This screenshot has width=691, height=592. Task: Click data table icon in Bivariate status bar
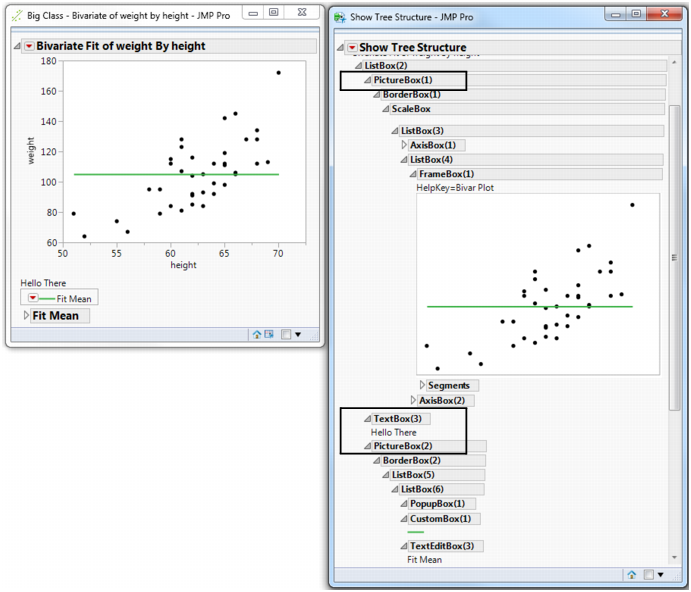[269, 334]
